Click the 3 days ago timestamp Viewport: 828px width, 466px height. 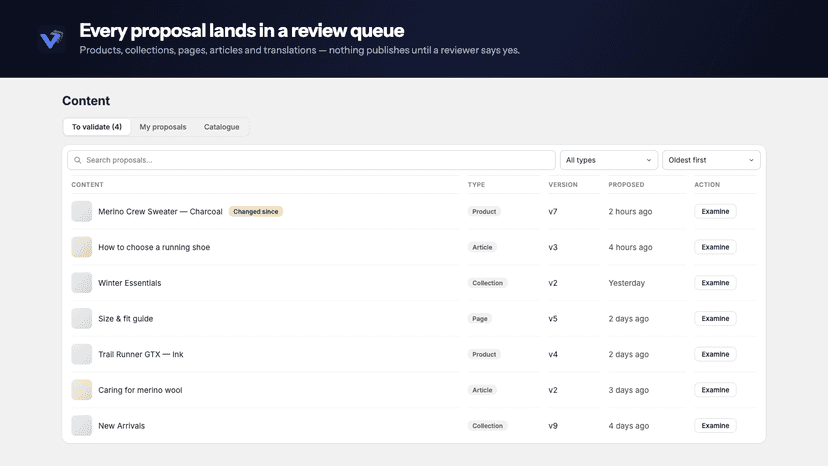[628, 390]
